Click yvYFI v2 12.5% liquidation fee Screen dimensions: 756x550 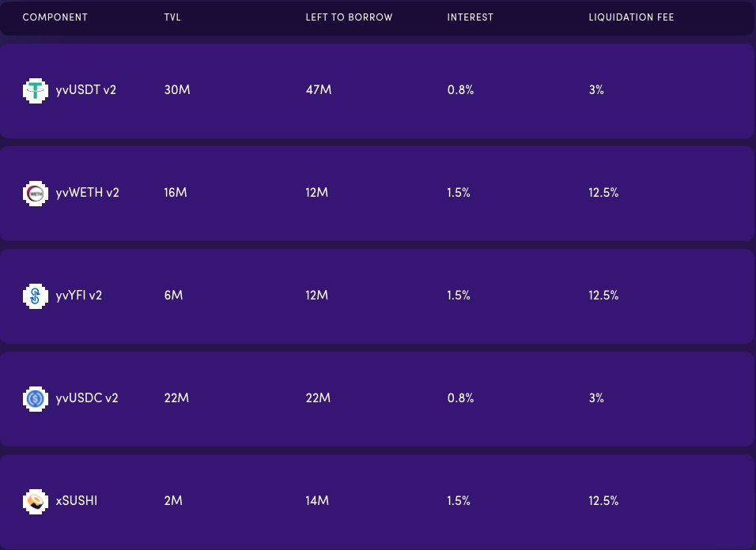(x=603, y=296)
